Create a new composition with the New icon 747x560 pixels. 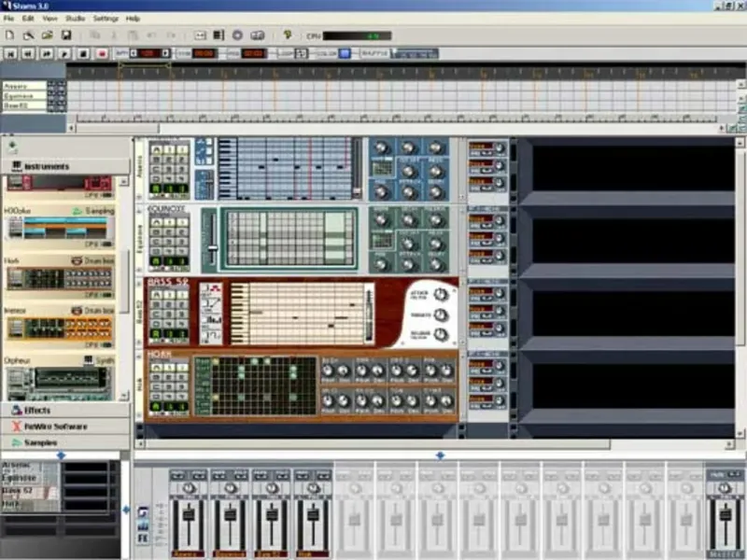point(9,35)
